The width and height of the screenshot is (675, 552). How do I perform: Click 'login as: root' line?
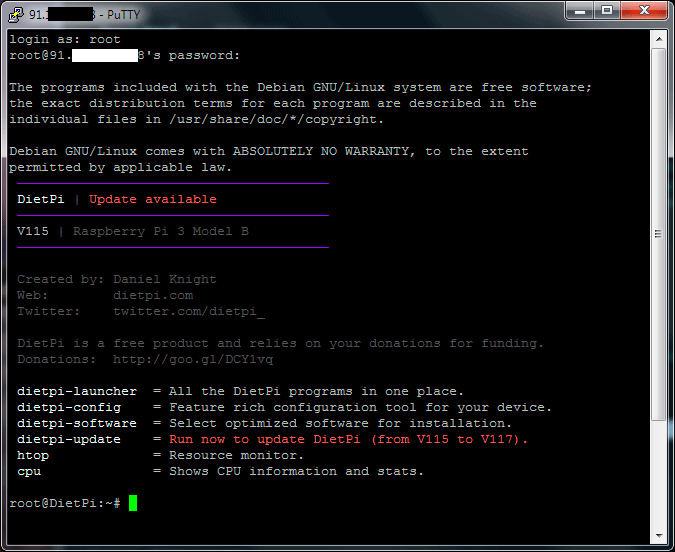coord(65,39)
